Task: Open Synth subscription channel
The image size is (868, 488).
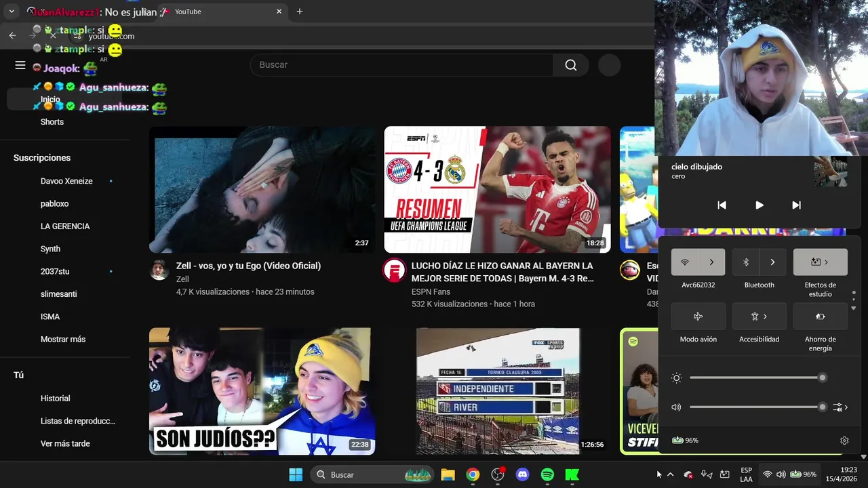Action: coord(50,249)
